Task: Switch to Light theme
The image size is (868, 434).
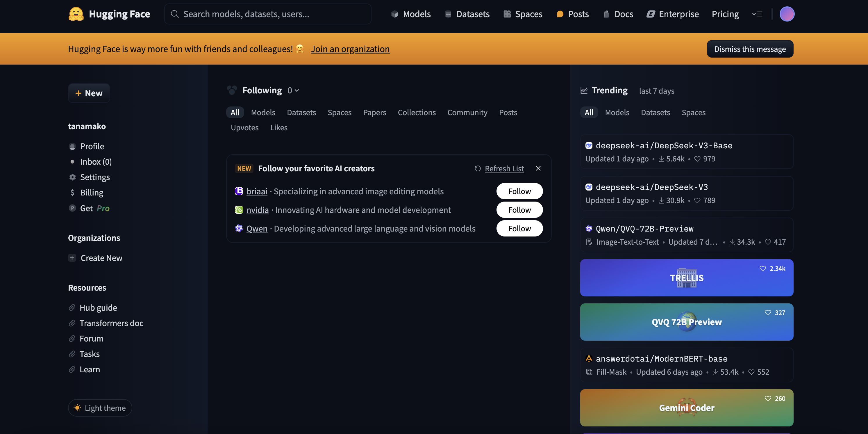Action: point(100,408)
